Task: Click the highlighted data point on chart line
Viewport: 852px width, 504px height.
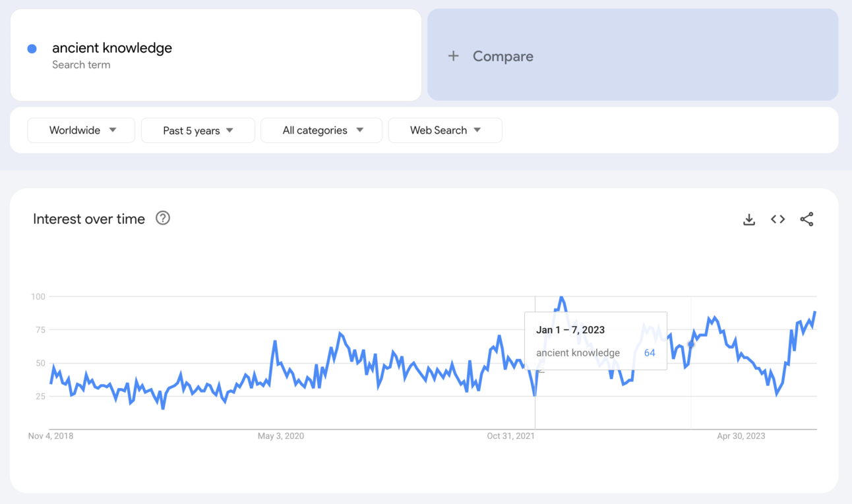Action: click(691, 344)
